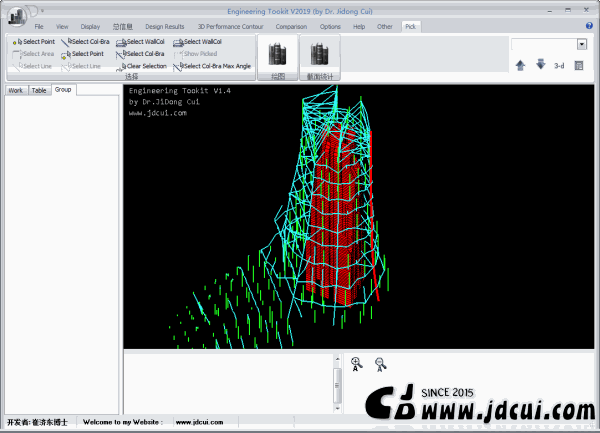The width and height of the screenshot is (600, 433).
Task: Click the Clear Selection tool
Action: (x=142, y=66)
